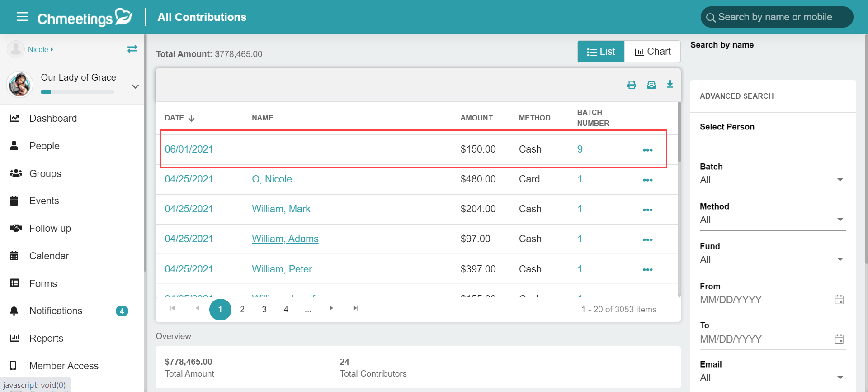The height and width of the screenshot is (392, 868).
Task: Click the Select Person input field
Action: point(773,142)
